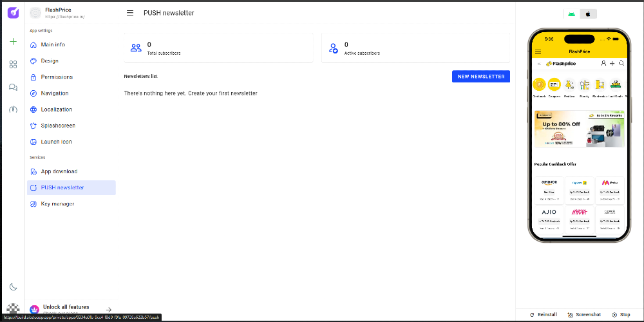
Task: Click Unlock all features banner text
Action: [66, 307]
